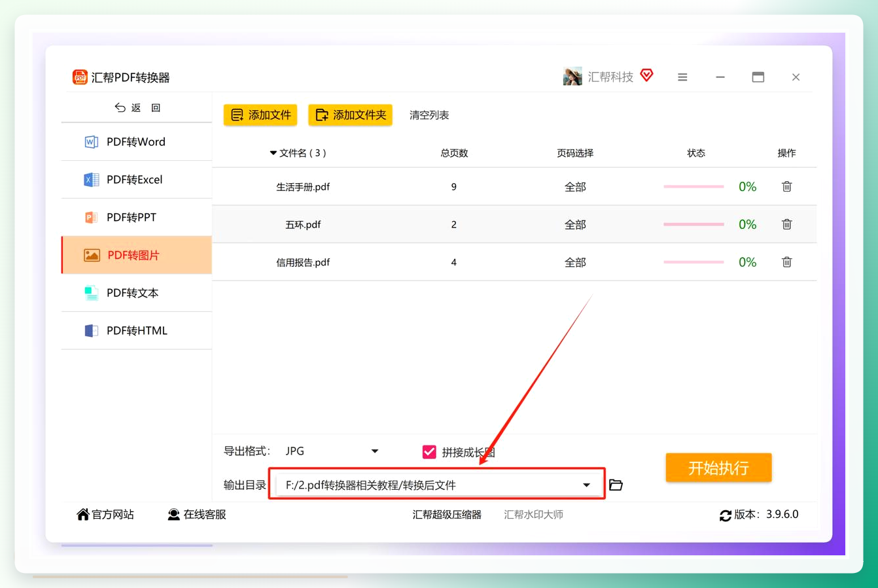Image resolution: width=878 pixels, height=588 pixels.
Task: Click the 添加文件夹 button
Action: click(350, 115)
